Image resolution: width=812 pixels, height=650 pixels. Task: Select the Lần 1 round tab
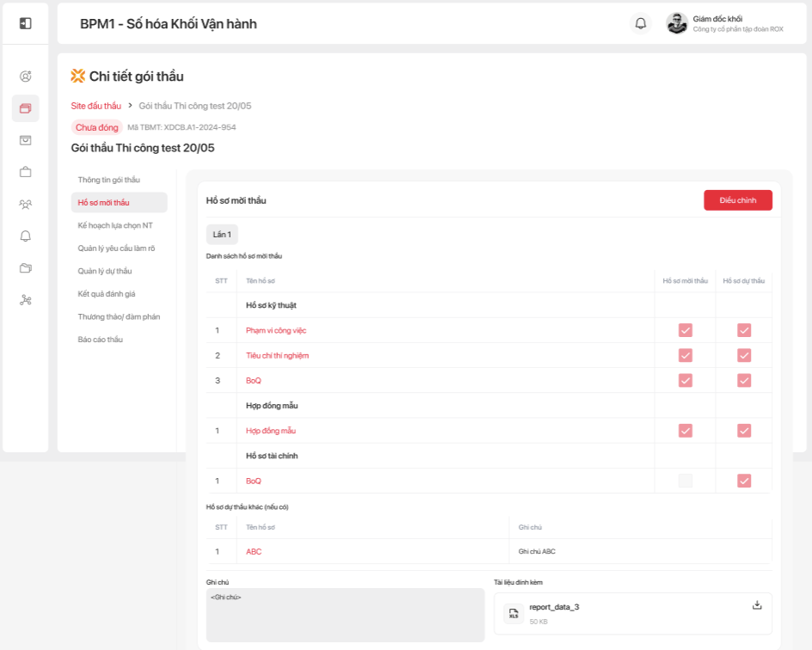click(222, 234)
